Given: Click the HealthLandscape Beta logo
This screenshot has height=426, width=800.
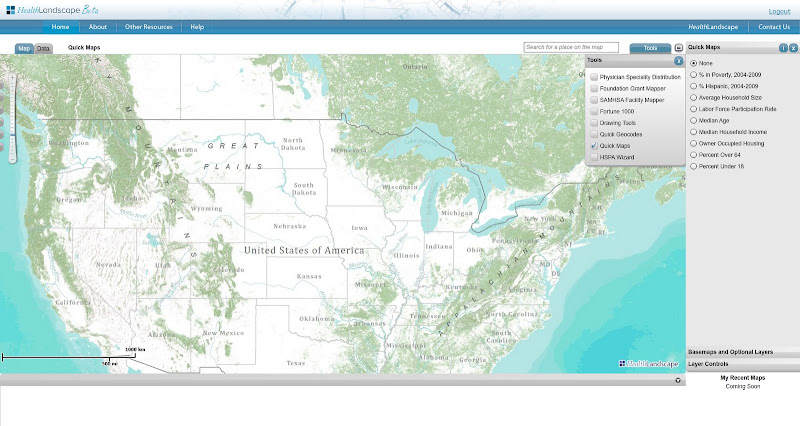Looking at the screenshot, I should pyautogui.click(x=52, y=10).
